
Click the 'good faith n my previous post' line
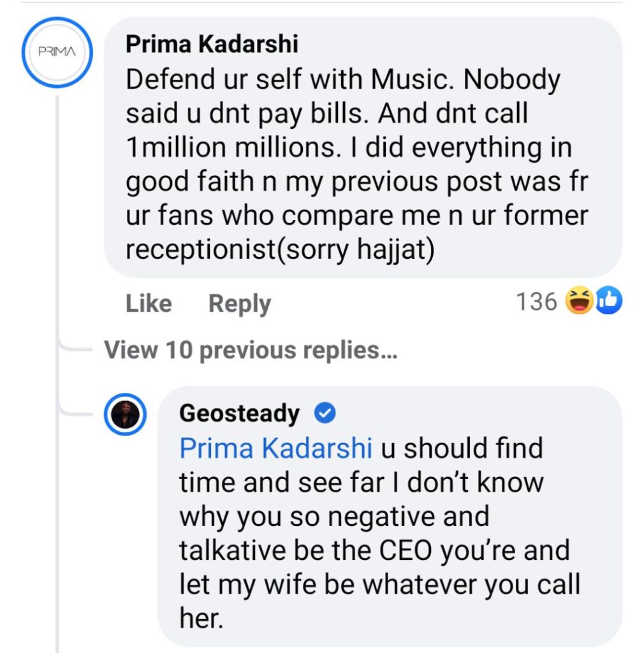(x=356, y=182)
